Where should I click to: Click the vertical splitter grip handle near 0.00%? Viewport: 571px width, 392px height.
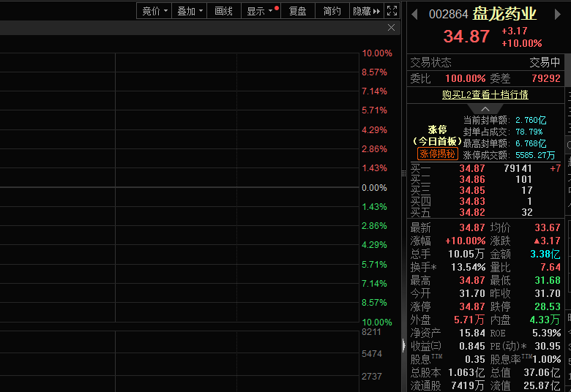pos(403,173)
